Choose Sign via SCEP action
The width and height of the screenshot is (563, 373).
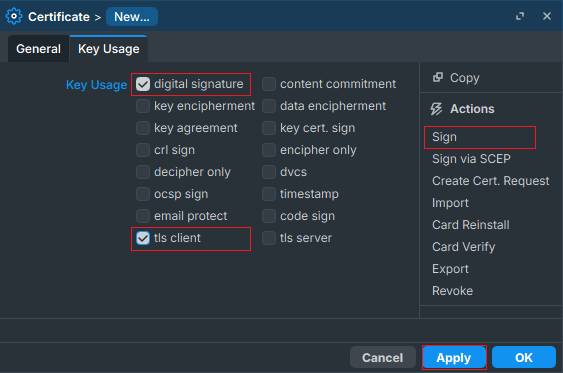point(471,159)
